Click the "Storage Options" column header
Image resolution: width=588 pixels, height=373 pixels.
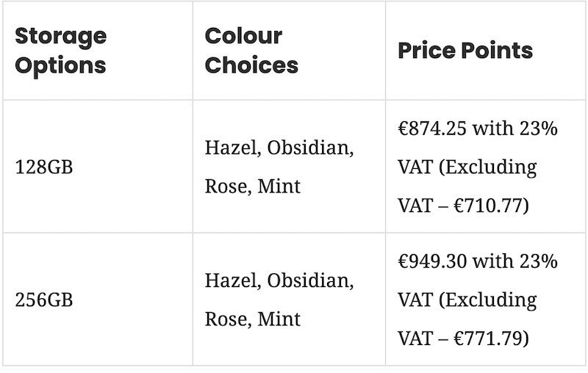pyautogui.click(x=61, y=50)
